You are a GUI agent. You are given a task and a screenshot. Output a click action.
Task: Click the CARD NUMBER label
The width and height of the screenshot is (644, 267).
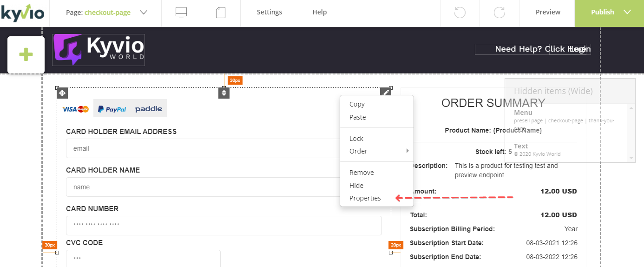tap(92, 209)
